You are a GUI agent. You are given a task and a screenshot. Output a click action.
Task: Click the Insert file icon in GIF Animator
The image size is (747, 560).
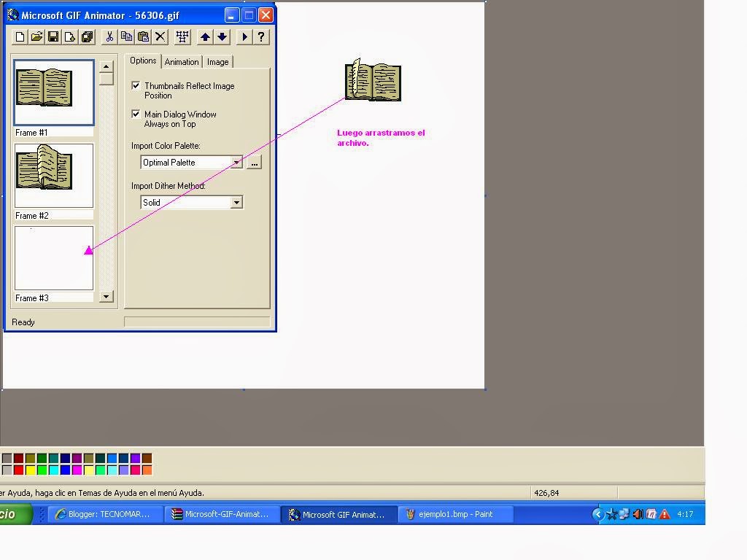point(70,36)
